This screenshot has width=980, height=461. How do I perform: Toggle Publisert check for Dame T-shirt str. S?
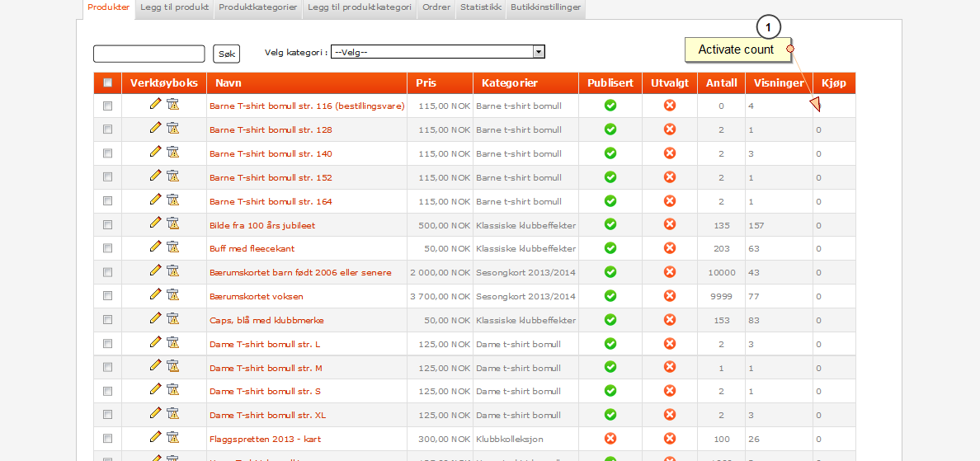pyautogui.click(x=610, y=390)
